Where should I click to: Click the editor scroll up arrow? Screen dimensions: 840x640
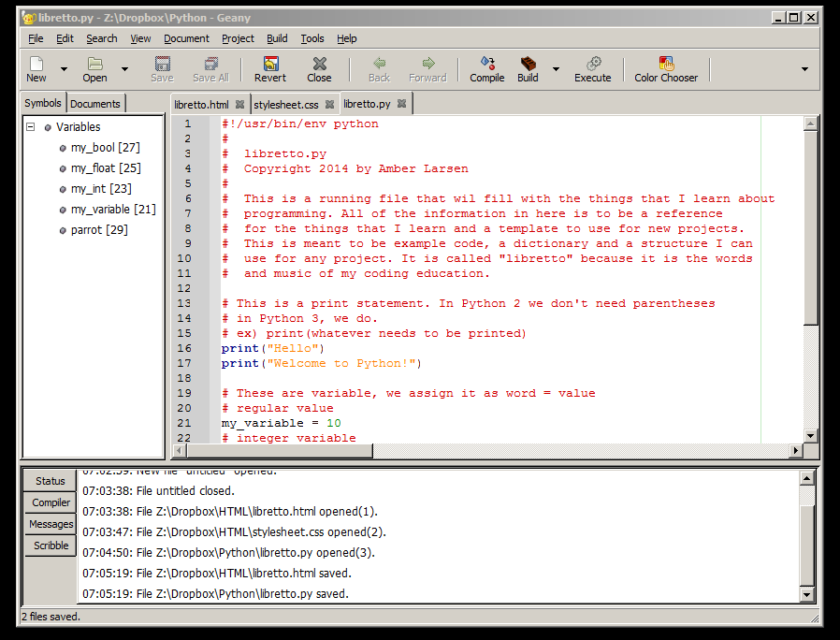811,124
